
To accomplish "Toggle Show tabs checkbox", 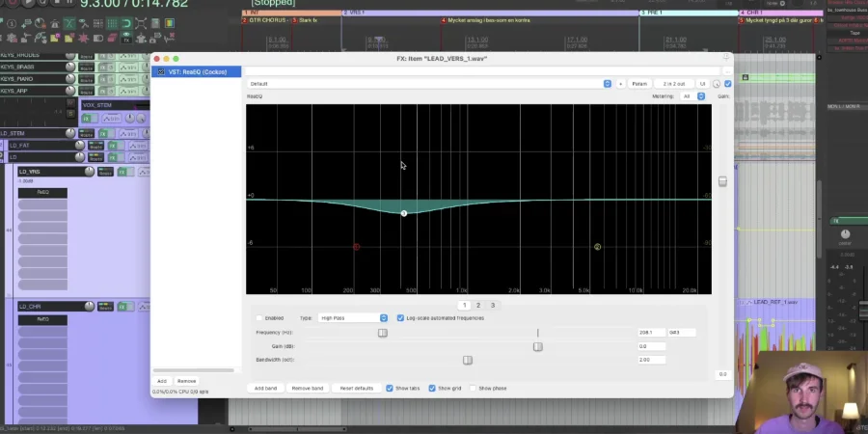I will pyautogui.click(x=390, y=388).
